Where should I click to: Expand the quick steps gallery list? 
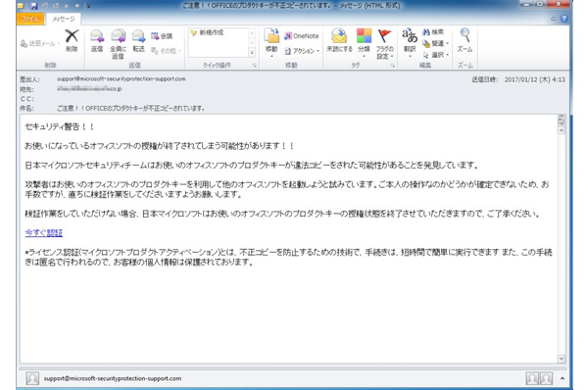point(252,53)
